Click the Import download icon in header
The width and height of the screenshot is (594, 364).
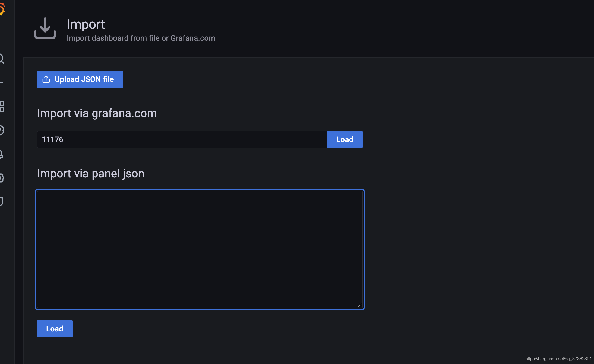coord(45,28)
